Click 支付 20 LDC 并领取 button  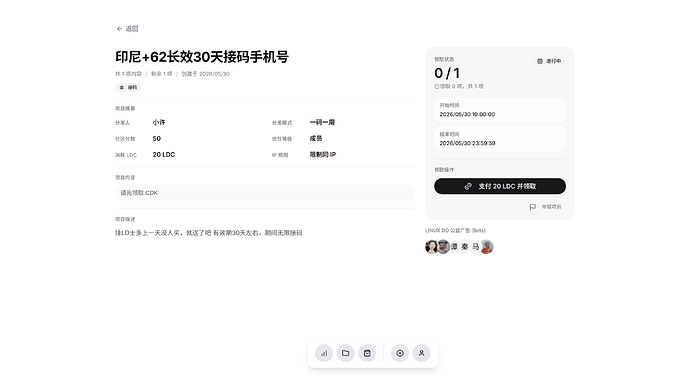point(500,186)
